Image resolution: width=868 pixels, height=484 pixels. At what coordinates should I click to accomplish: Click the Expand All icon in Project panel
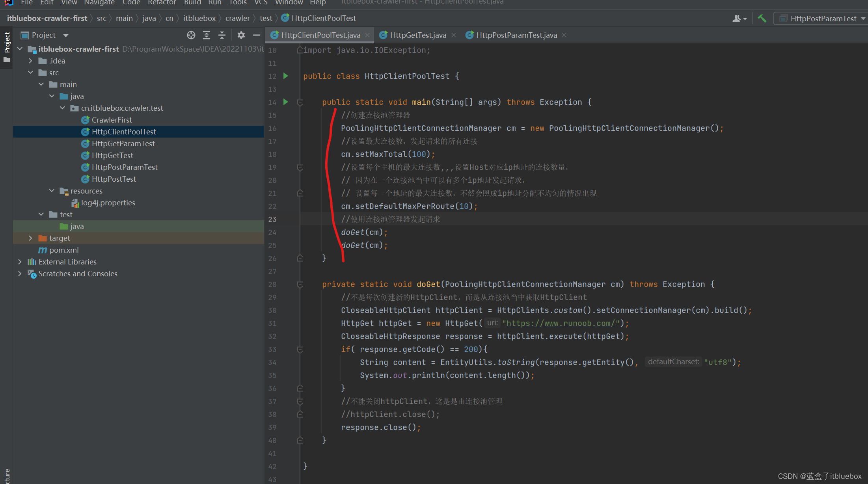pos(207,35)
